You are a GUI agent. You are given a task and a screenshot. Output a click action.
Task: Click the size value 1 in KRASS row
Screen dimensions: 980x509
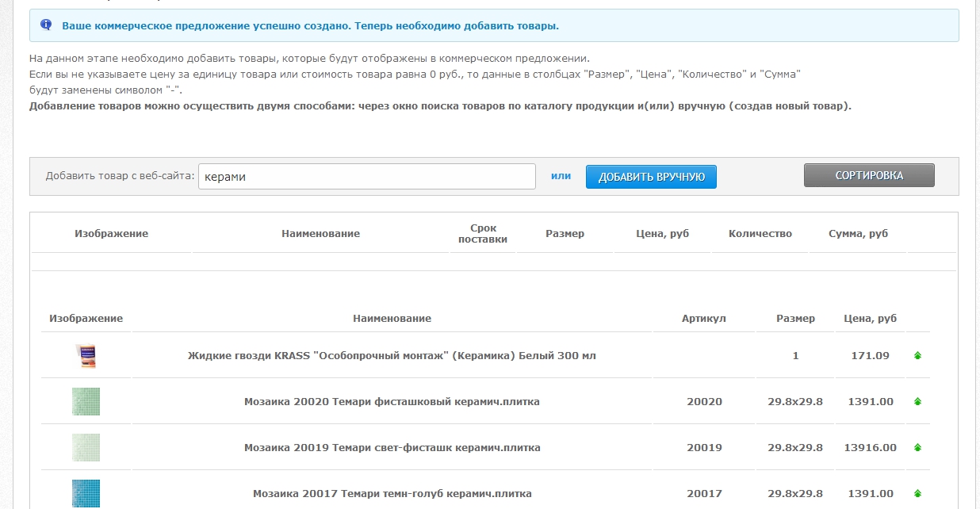point(795,356)
